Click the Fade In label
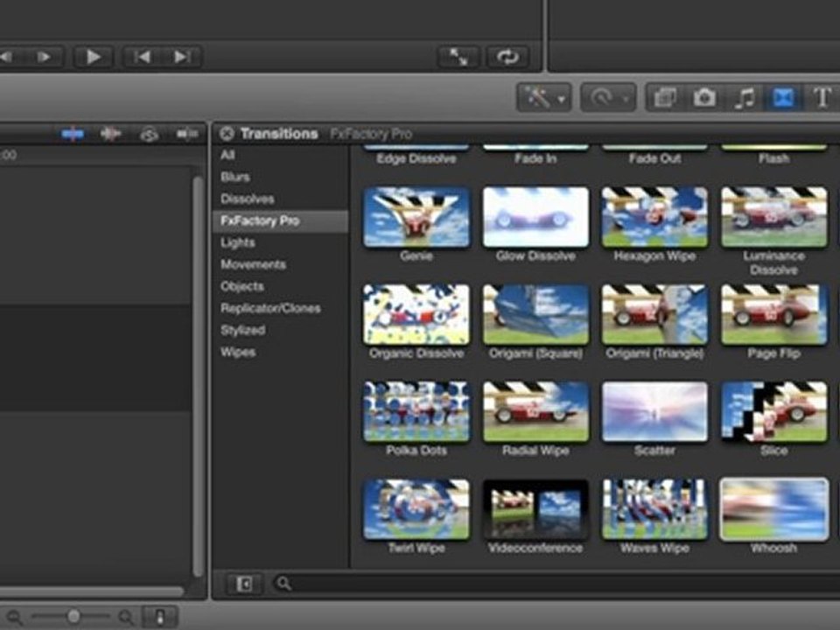The image size is (840, 630). (535, 158)
